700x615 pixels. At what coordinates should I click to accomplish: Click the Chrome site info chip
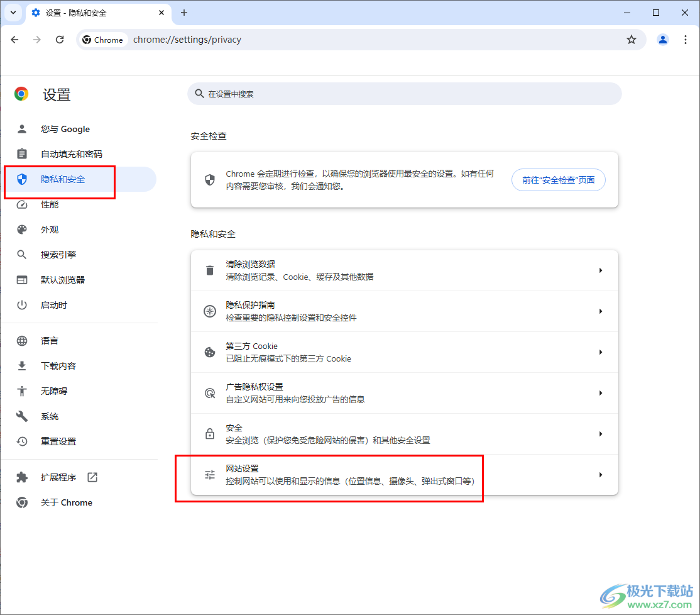point(103,40)
